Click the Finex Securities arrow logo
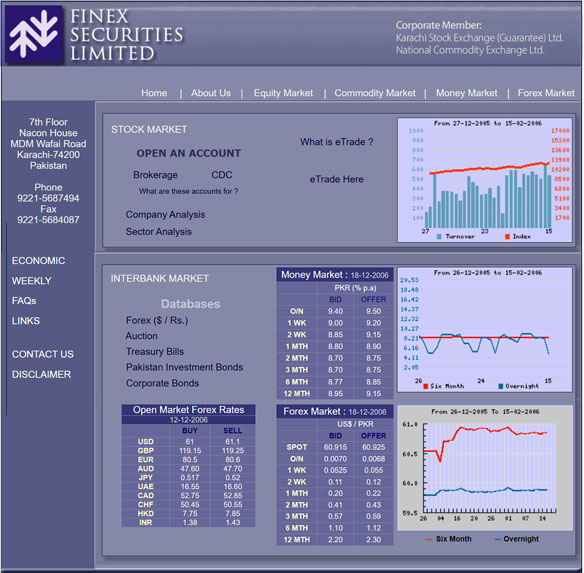The height and width of the screenshot is (573, 584). click(34, 35)
